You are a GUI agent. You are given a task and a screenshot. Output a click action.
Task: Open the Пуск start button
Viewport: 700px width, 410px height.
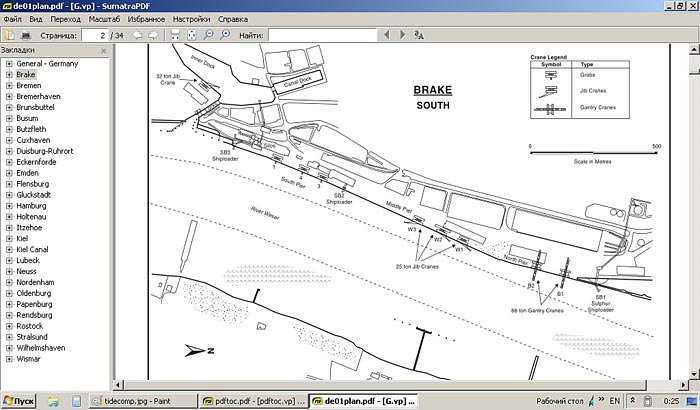pyautogui.click(x=18, y=401)
